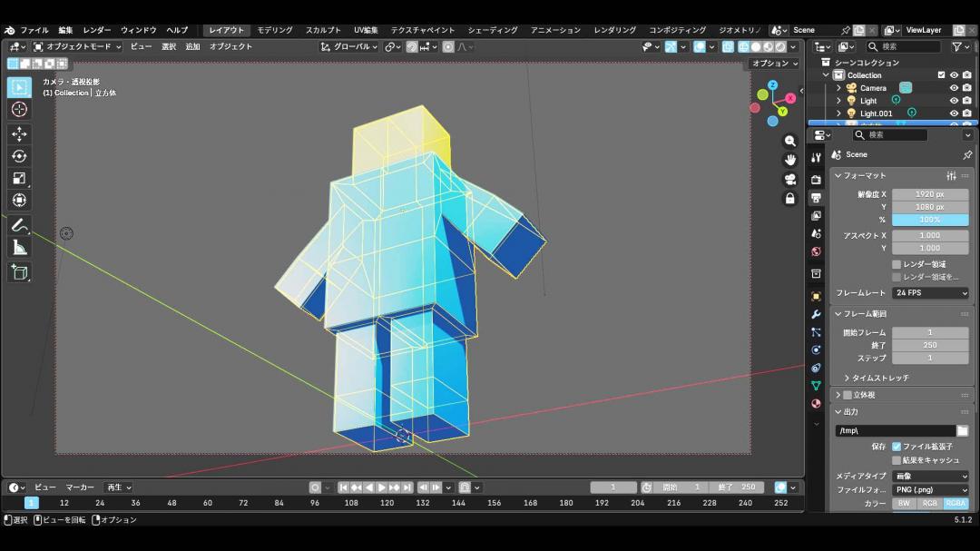
Task: Expand the タイムストレッチ subpanel
Action: click(847, 379)
